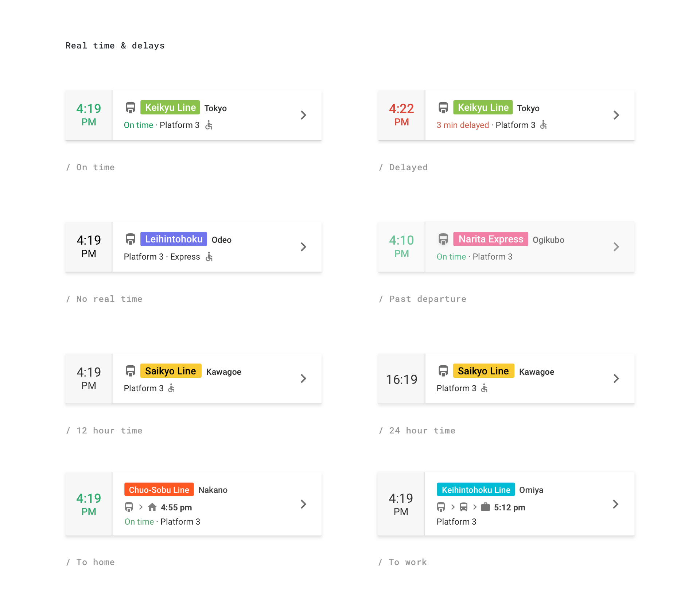The image size is (700, 607).
Task: Open details chevron on the on-time Keikyu Line card
Action: click(303, 115)
